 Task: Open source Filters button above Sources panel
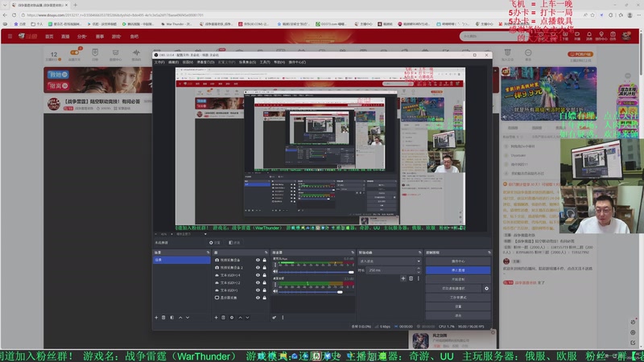pos(234,243)
